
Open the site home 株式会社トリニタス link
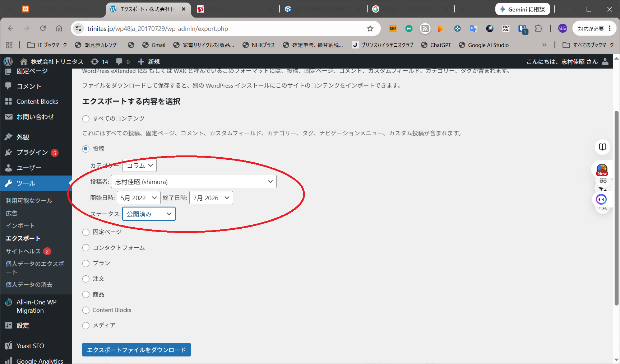point(52,62)
